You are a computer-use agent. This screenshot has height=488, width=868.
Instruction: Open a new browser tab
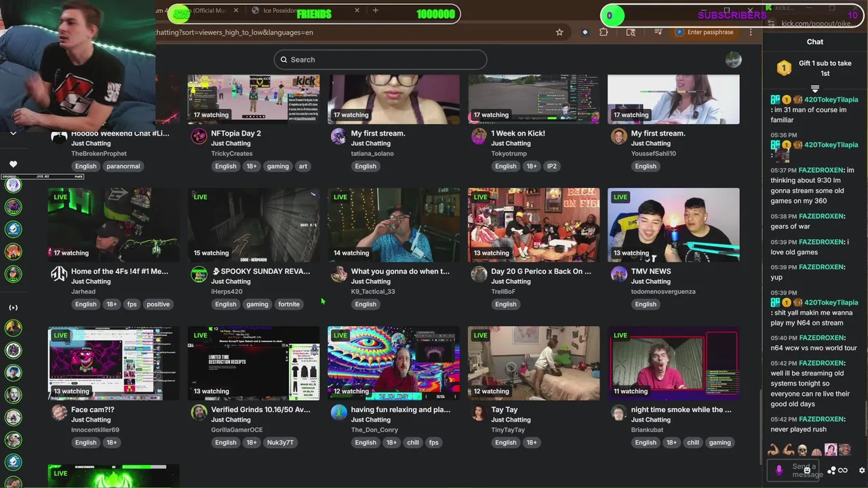[375, 10]
